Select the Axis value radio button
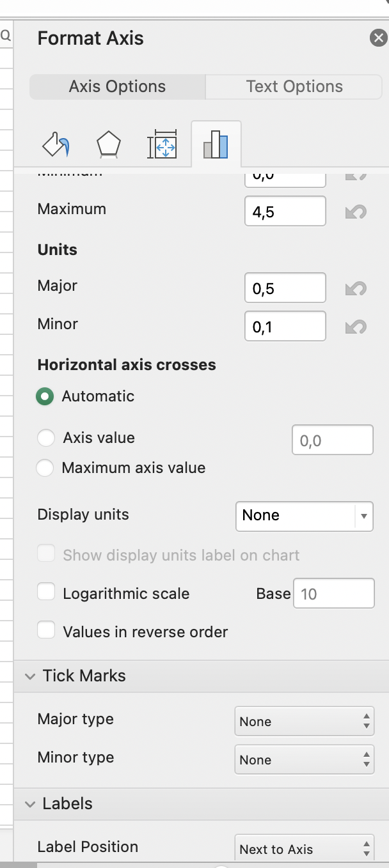 (x=45, y=437)
